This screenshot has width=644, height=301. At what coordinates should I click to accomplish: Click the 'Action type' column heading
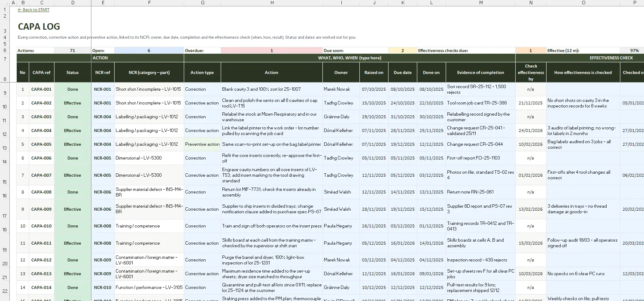tap(202, 72)
